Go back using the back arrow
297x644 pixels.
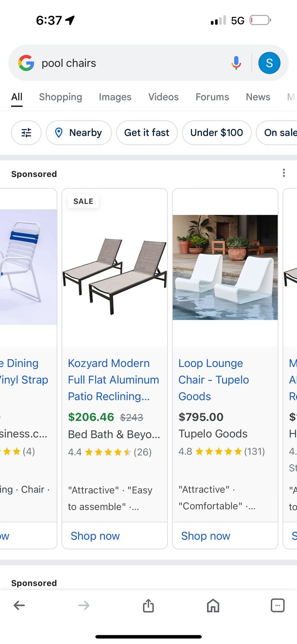(x=19, y=605)
